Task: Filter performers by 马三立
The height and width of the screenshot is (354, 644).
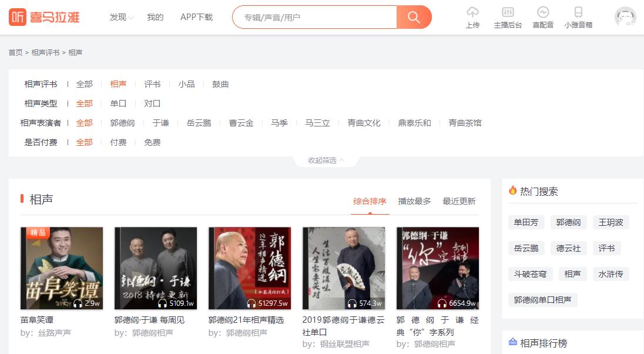Action: click(317, 123)
